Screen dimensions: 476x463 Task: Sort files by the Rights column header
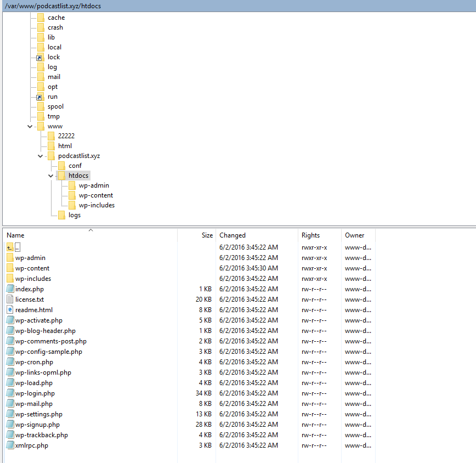(320, 235)
